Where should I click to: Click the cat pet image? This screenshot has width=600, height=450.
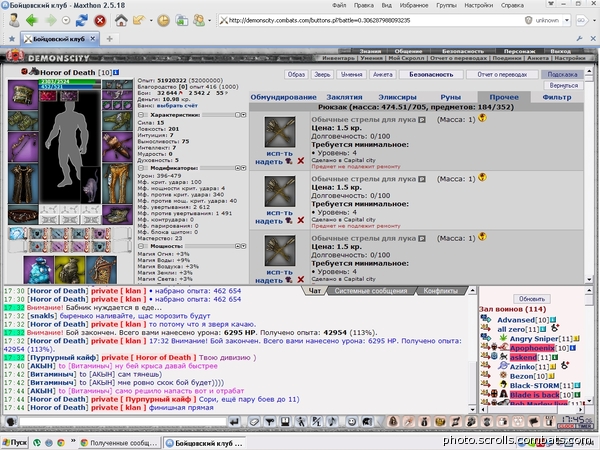91,185
